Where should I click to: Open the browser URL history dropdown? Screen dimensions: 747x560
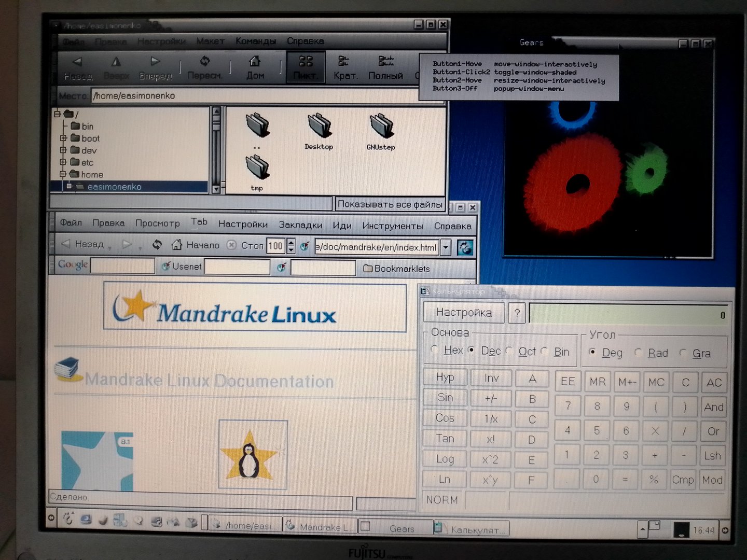[x=446, y=247]
